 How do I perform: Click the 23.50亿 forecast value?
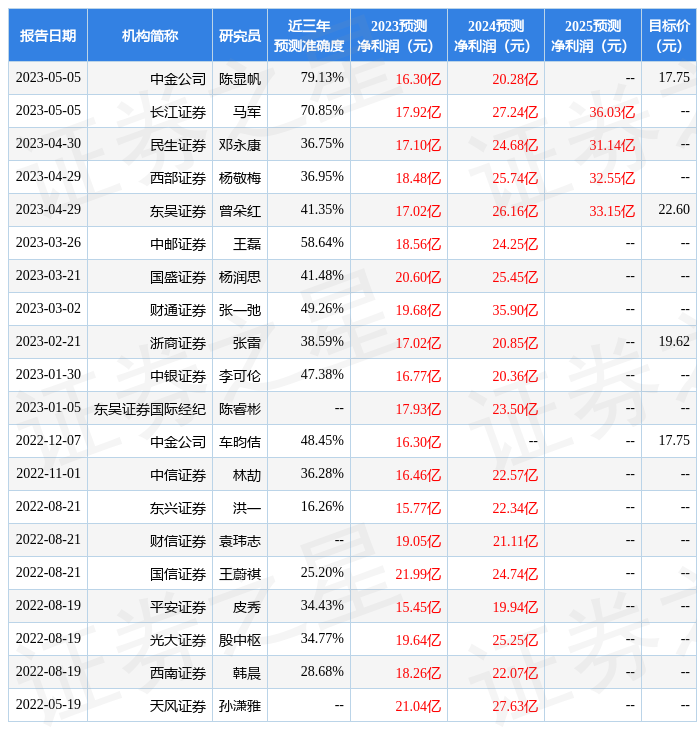(515, 409)
